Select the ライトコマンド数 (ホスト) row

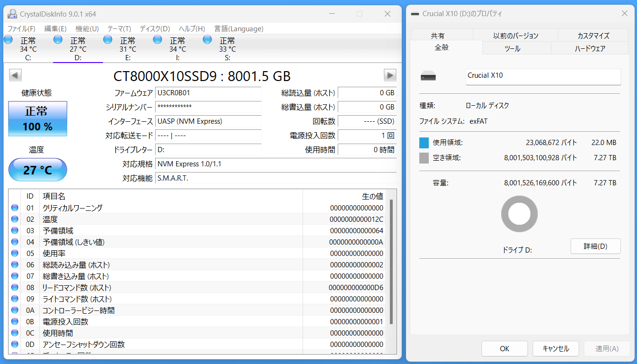pyautogui.click(x=198, y=299)
